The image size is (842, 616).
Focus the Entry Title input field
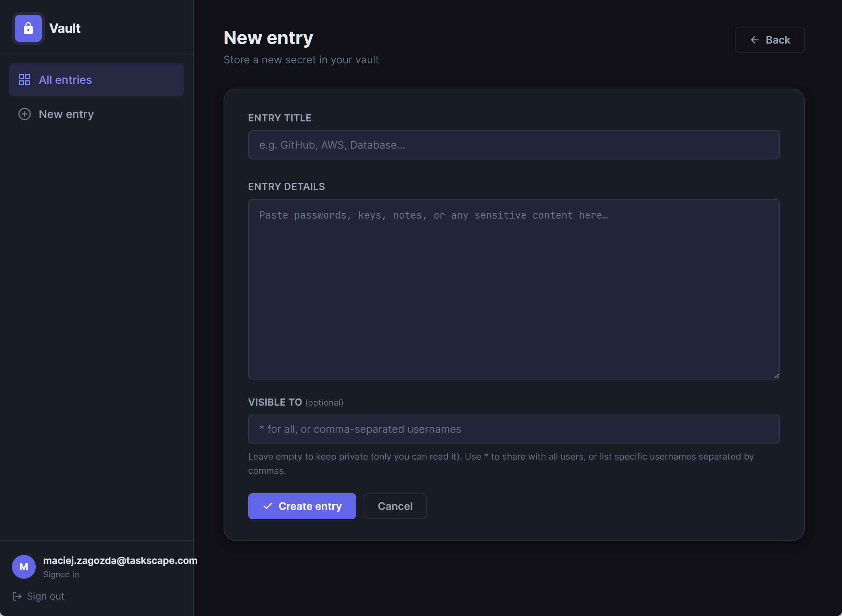[514, 145]
